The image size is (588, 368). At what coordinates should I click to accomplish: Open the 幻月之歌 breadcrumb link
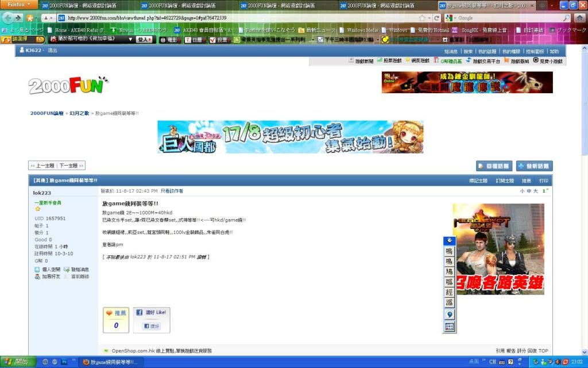pos(79,113)
